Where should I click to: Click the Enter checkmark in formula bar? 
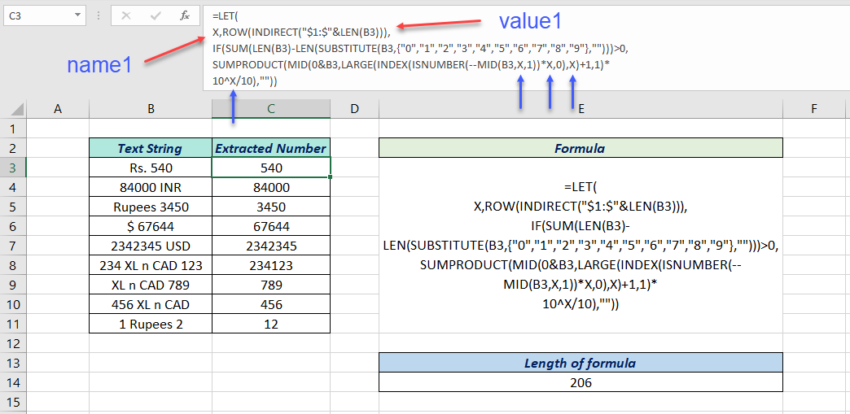[x=155, y=16]
